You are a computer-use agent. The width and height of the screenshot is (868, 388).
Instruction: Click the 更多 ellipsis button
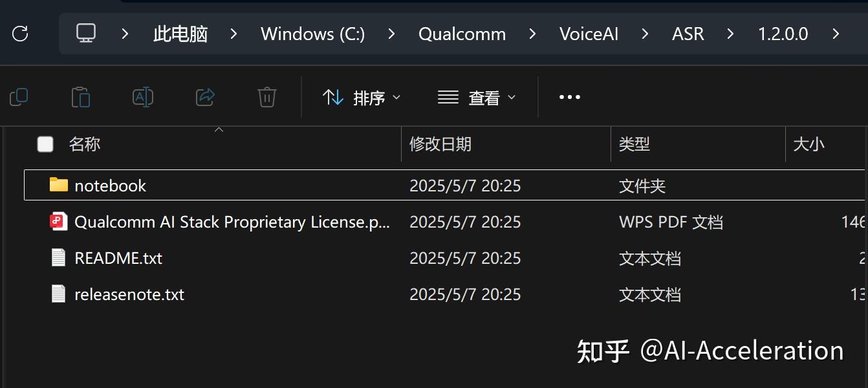click(569, 97)
